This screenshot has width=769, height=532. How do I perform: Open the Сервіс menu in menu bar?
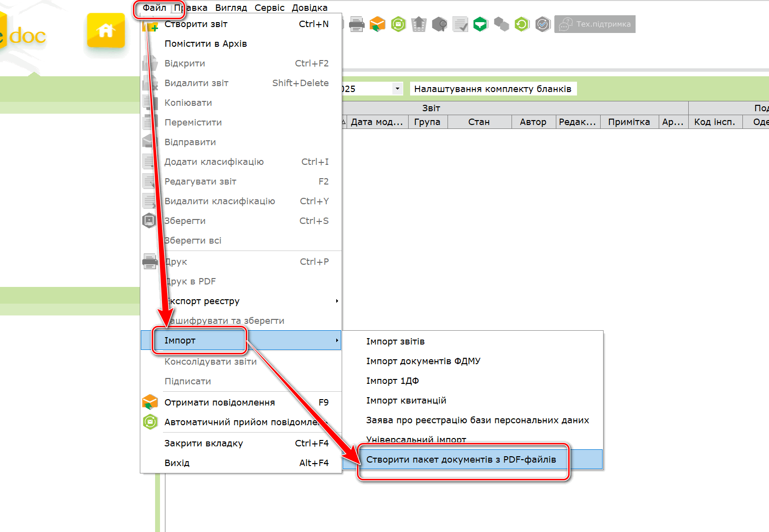269,8
